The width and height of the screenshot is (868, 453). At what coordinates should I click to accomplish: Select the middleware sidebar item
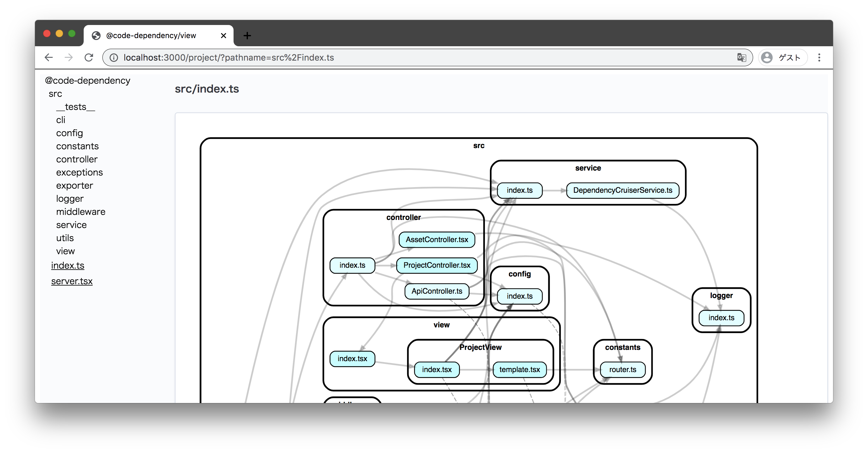[x=80, y=211]
